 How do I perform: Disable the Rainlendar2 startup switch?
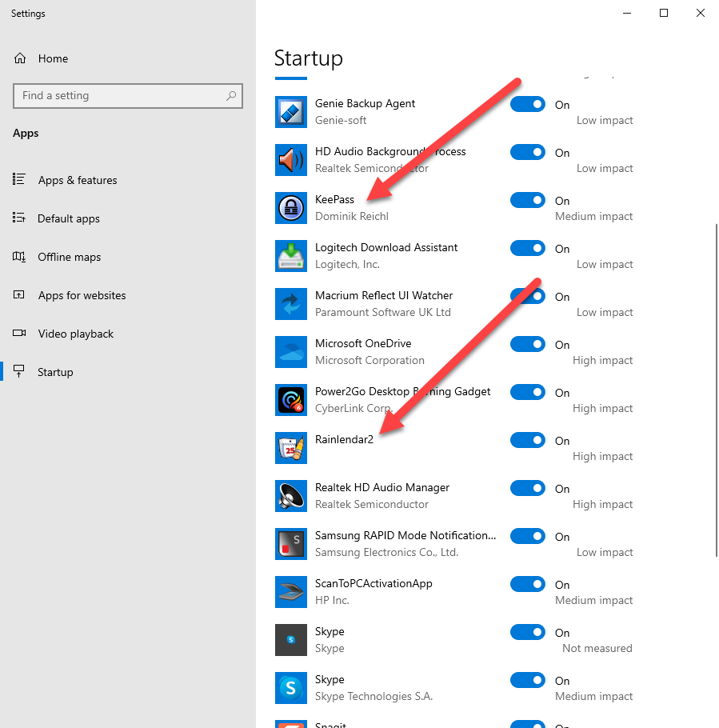click(x=527, y=440)
